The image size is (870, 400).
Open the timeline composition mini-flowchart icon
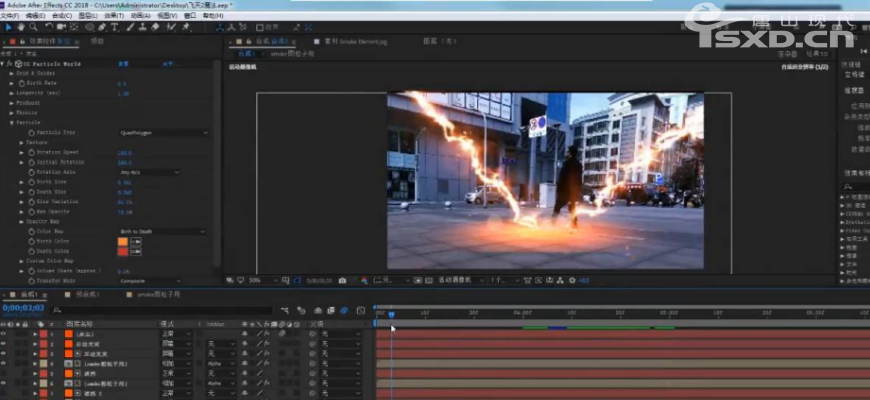tap(285, 311)
